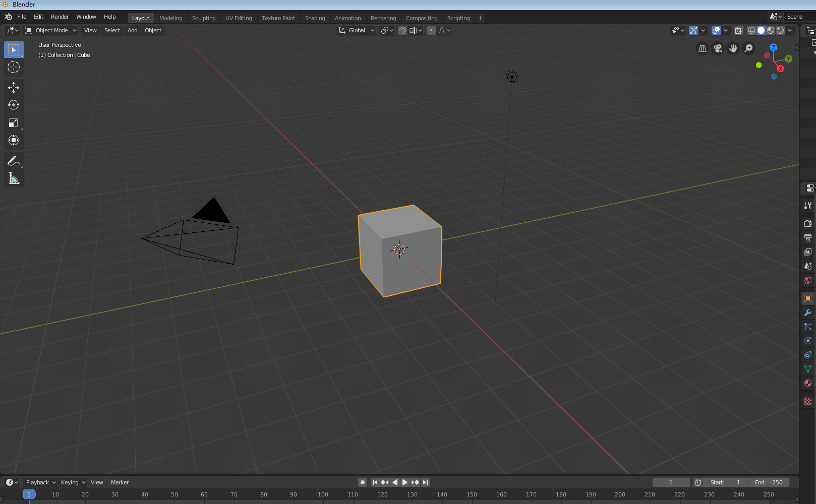Activate the Rotate tool

point(14,105)
